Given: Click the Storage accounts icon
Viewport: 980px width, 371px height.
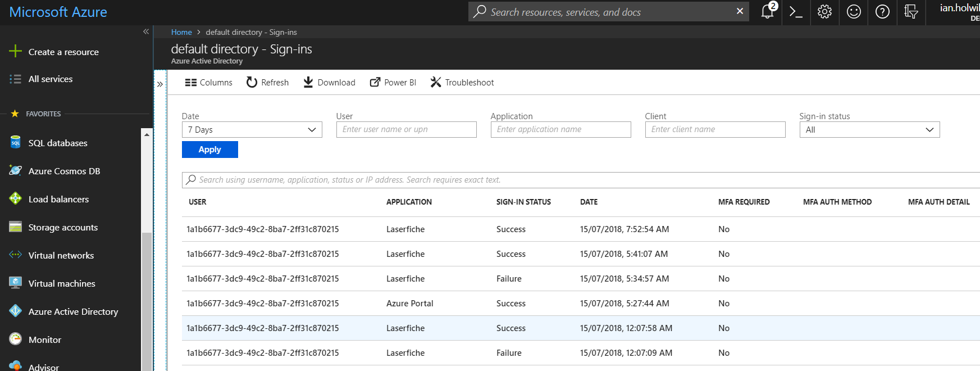Looking at the screenshot, I should point(15,227).
